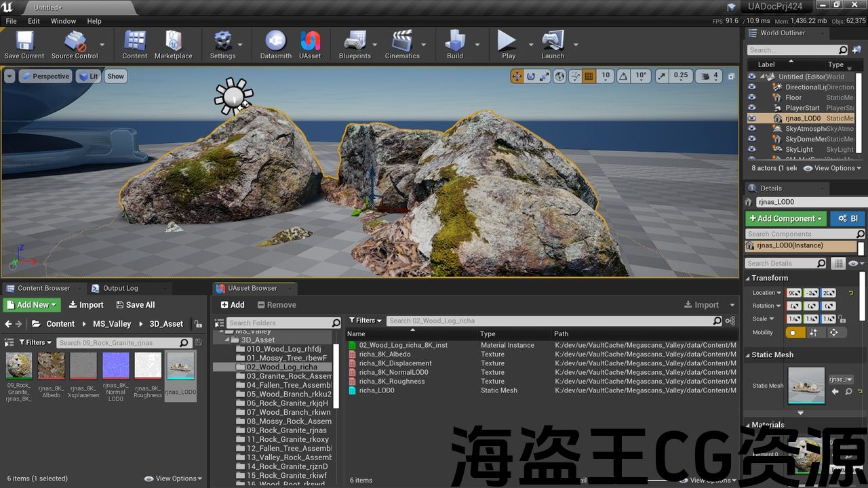The height and width of the screenshot is (488, 868).
Task: Open the Window menu
Action: 63,21
